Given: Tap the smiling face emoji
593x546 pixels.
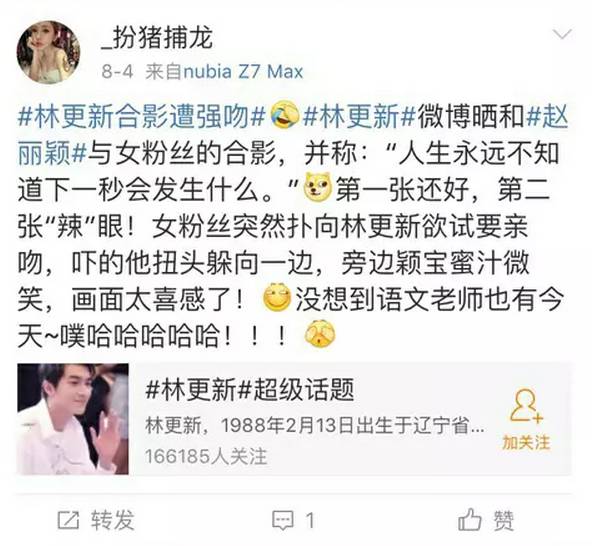Looking at the screenshot, I should pyautogui.click(x=277, y=298).
